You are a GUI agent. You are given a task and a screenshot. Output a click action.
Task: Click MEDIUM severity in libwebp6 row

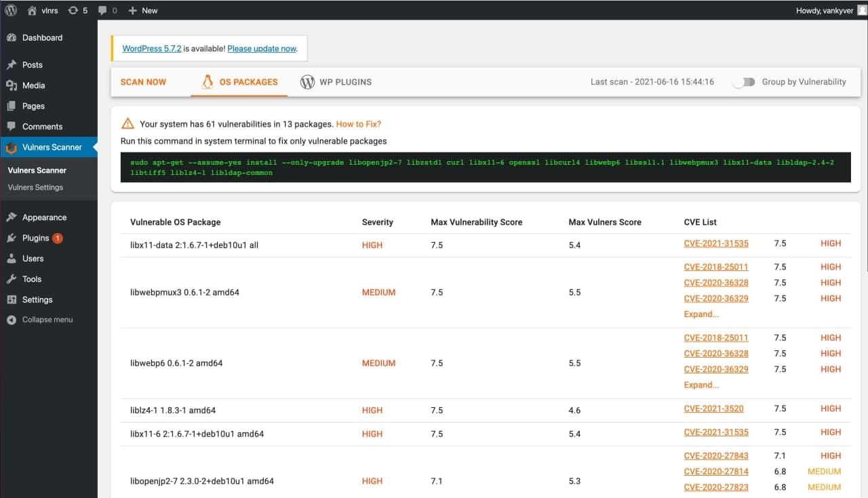tap(378, 363)
